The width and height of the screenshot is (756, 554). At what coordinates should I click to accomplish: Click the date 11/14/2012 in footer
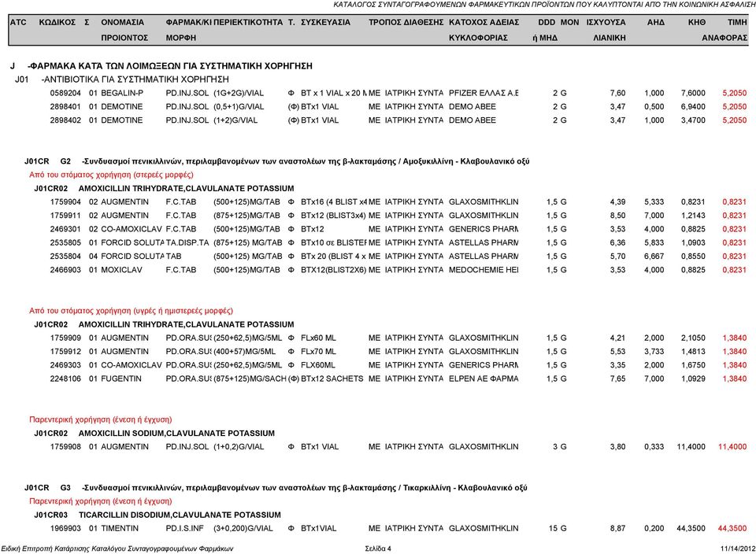coord(738,548)
